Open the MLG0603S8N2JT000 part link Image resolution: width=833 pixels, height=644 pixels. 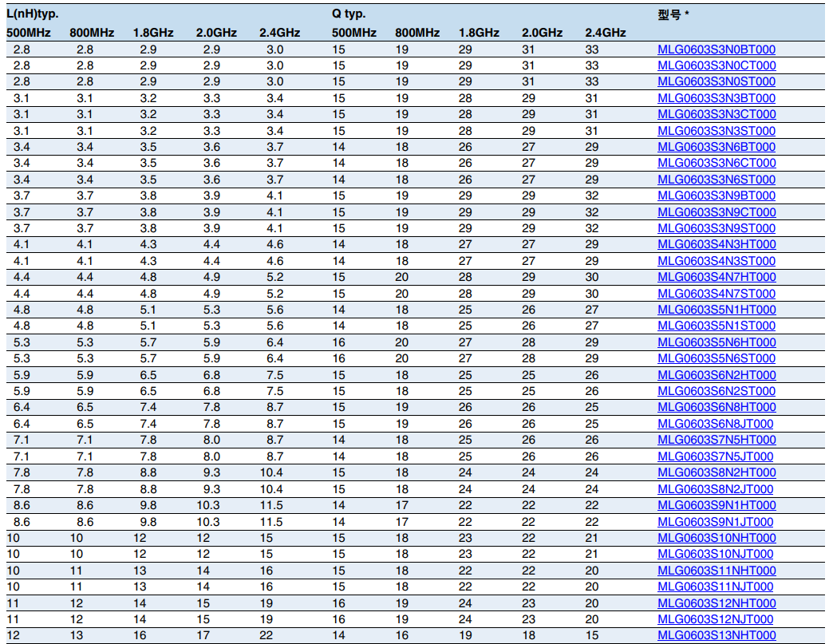coord(715,489)
